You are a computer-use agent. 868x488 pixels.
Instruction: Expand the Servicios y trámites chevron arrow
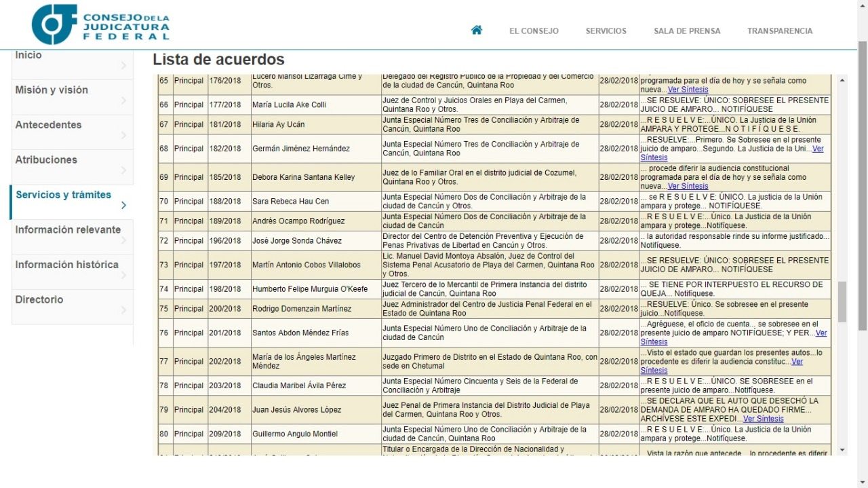click(x=123, y=206)
